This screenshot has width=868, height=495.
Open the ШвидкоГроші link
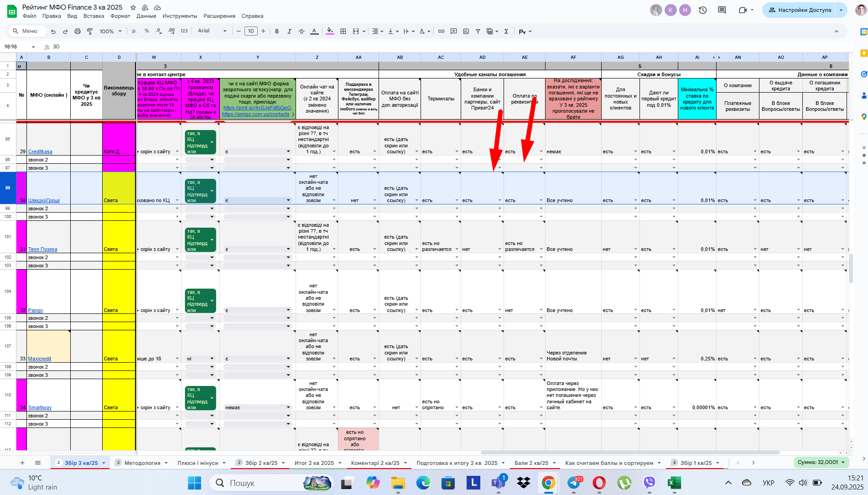44,200
